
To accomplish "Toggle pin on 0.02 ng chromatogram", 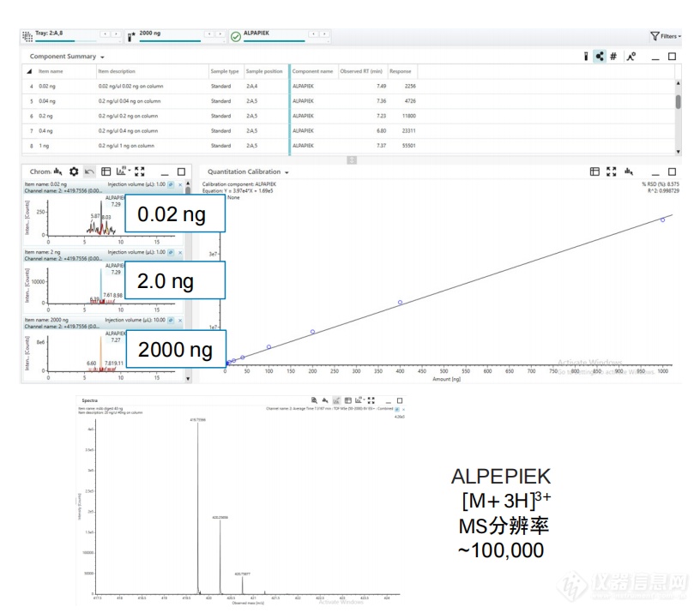I will point(171,184).
